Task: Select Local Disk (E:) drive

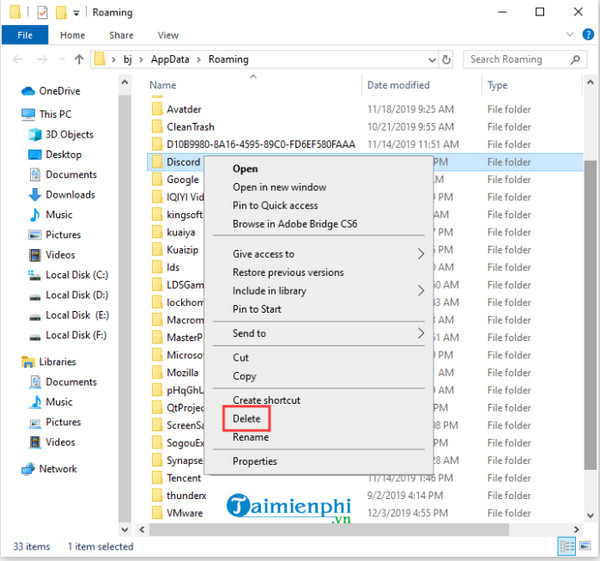Action: (x=77, y=315)
